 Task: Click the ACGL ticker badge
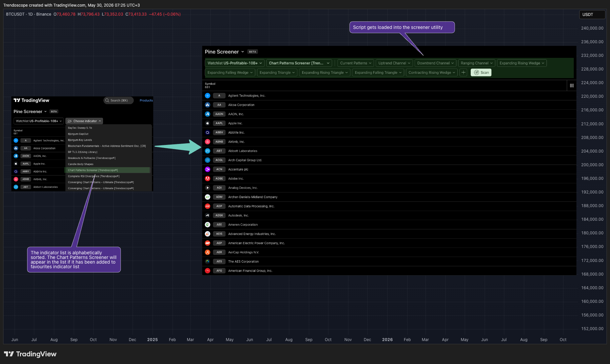tap(219, 160)
